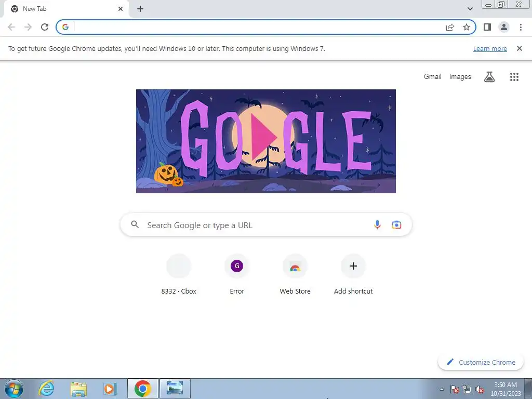Screen dimensions: 532x399
Task: Click Add shortcut button
Action: click(353, 275)
